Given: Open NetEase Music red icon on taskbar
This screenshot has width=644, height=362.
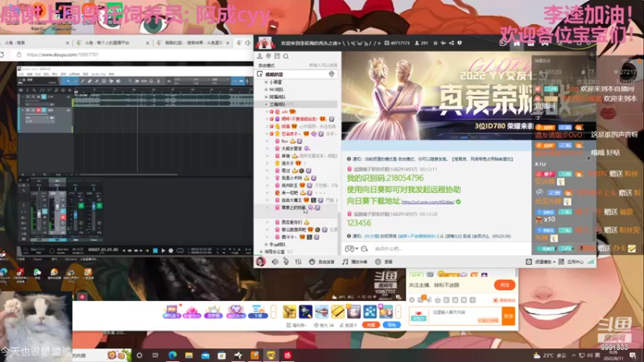Looking at the screenshot, I should coord(287,355).
